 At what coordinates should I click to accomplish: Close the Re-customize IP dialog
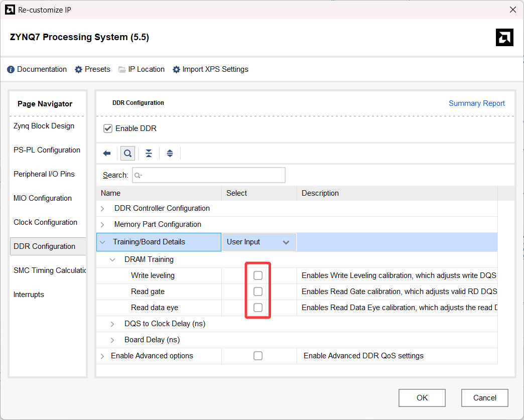(513, 10)
